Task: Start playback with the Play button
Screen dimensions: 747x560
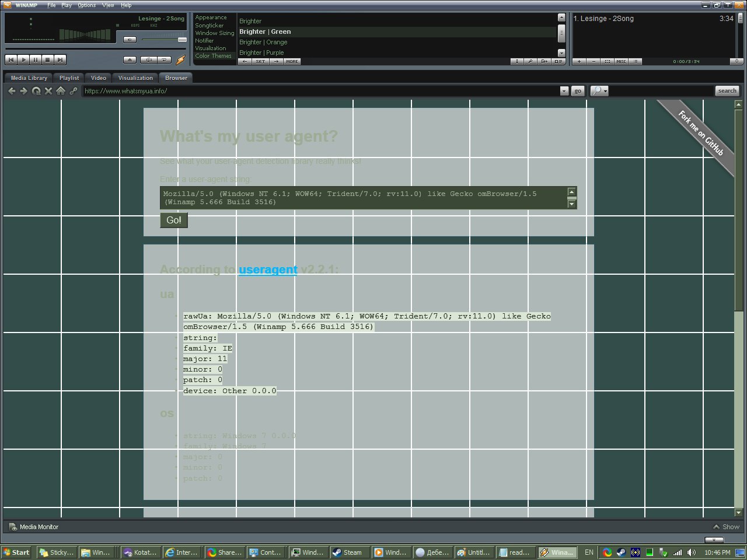Action: click(x=23, y=60)
